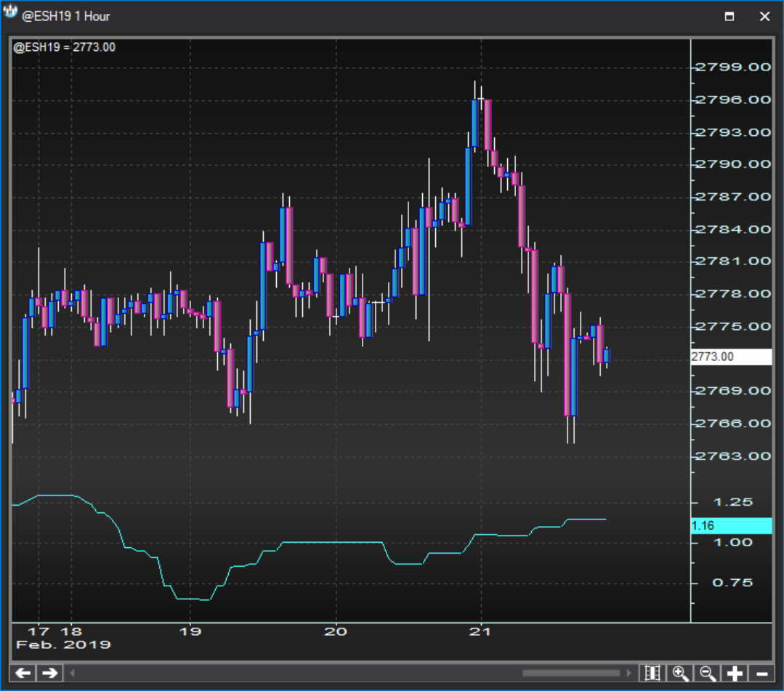
Task: Click the 2799.00 price axis label
Action: point(733,67)
